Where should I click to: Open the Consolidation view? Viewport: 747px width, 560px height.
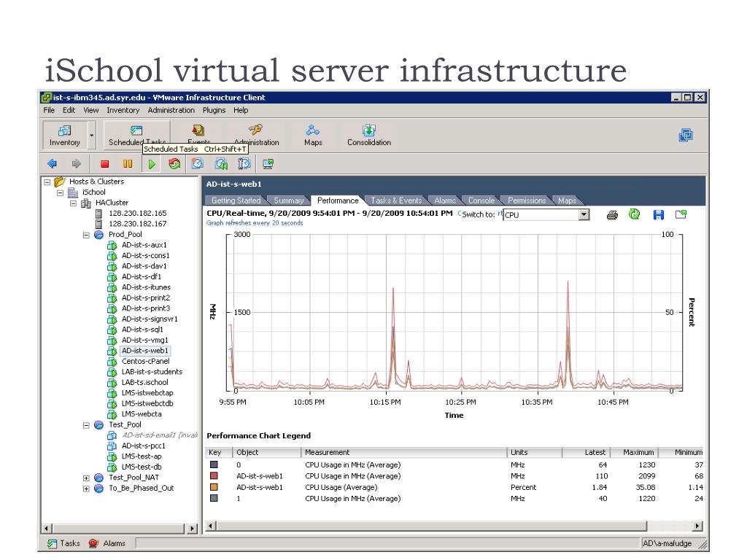coord(369,135)
